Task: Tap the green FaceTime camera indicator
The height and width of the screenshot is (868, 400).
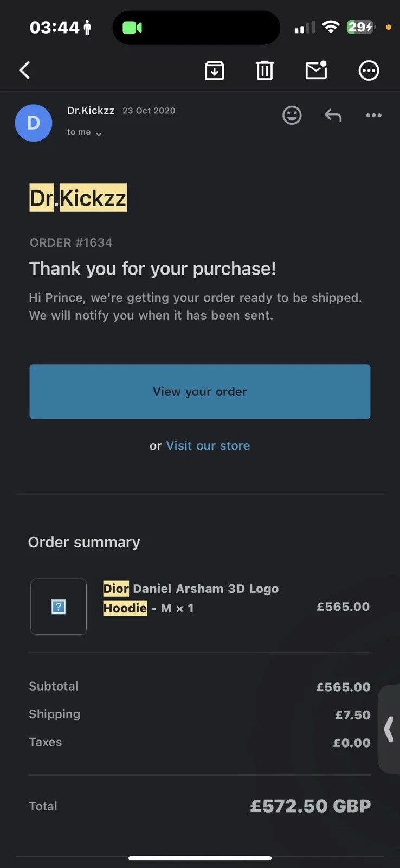Action: (132, 28)
